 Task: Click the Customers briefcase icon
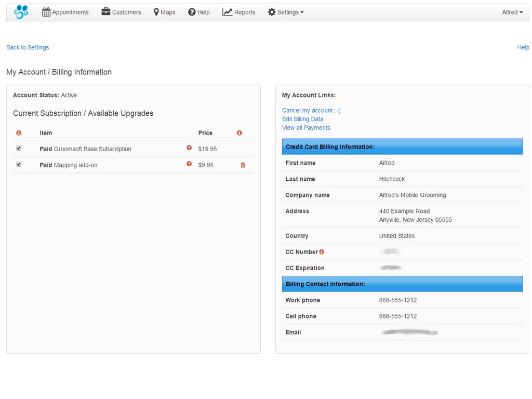click(x=106, y=12)
